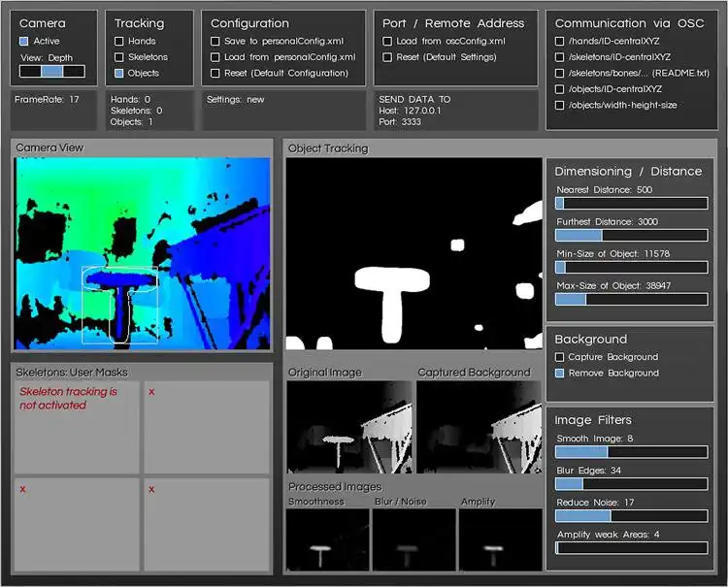
Task: Adjust the Max-Size of Object slider
Action: (632, 299)
